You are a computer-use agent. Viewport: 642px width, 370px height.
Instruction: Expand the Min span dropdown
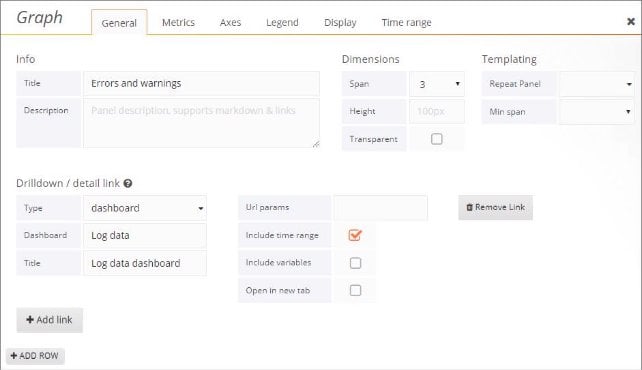click(597, 112)
